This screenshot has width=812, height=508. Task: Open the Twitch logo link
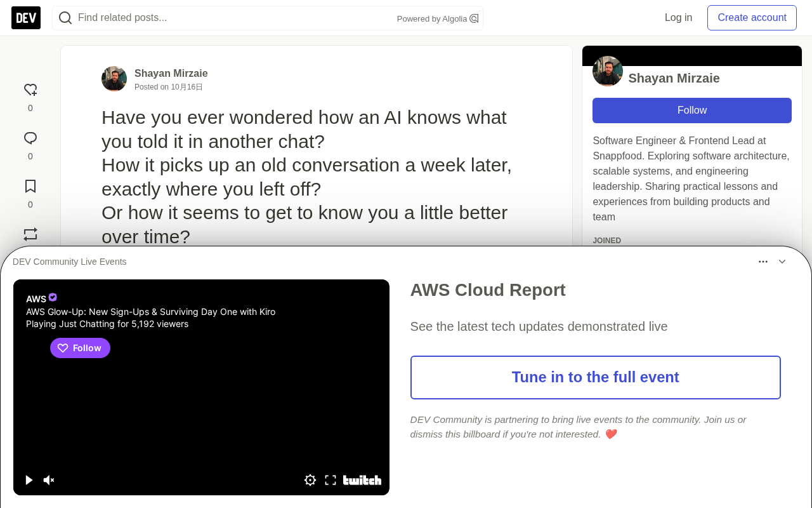pyautogui.click(x=362, y=480)
